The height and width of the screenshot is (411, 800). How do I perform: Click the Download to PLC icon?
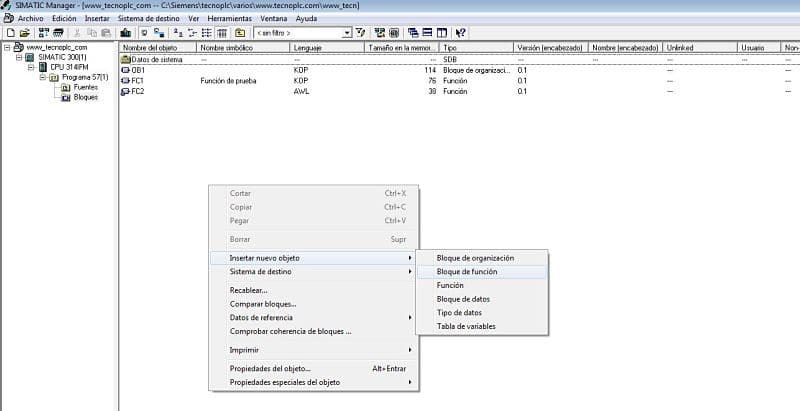click(126, 33)
